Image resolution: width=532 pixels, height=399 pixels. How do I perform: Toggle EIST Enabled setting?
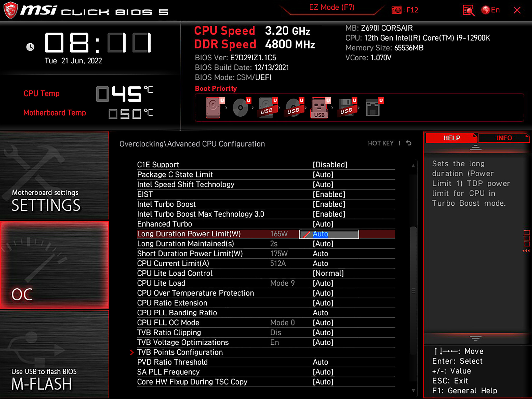click(329, 194)
